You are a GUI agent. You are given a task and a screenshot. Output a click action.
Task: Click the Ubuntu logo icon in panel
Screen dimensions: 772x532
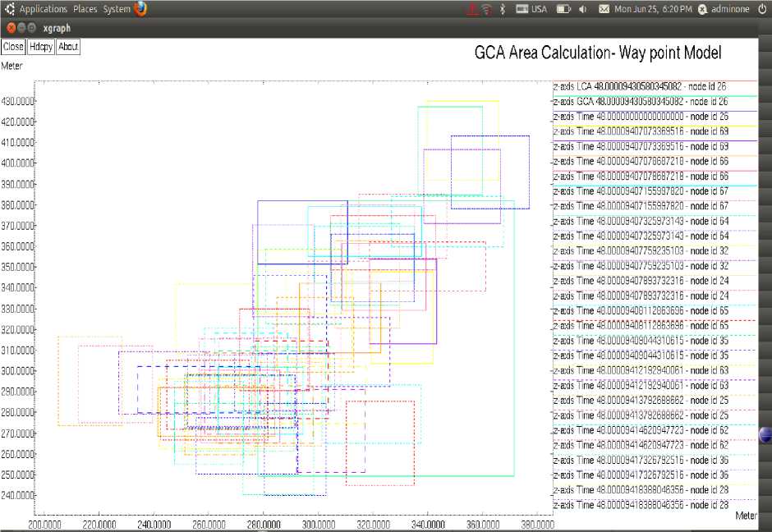(9, 9)
